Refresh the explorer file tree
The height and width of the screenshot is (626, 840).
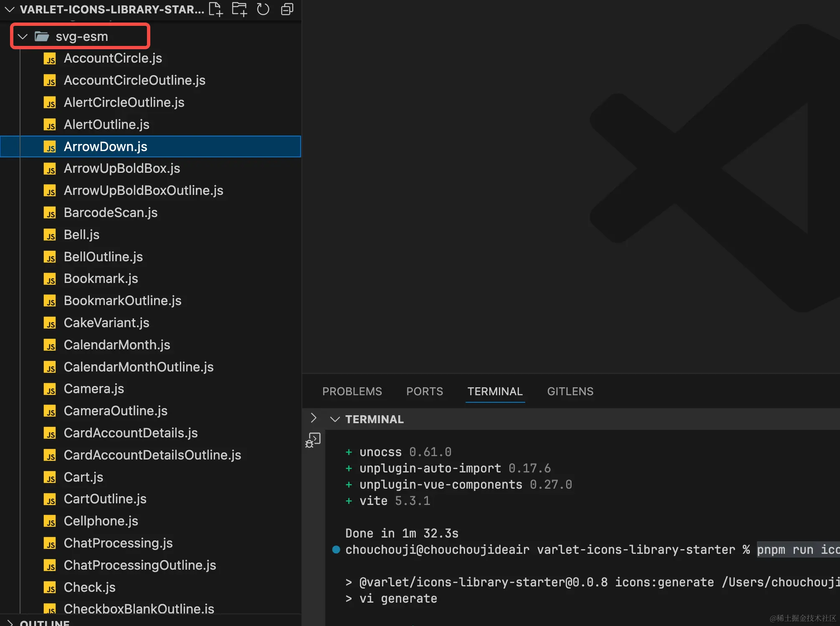263,9
